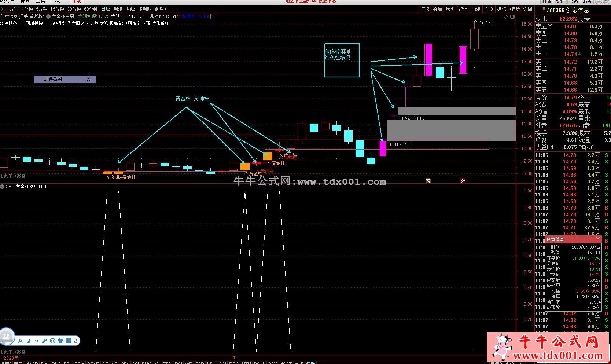Open IME settings wrench icon
Screen dimensions: 611x364
click(44, 341)
